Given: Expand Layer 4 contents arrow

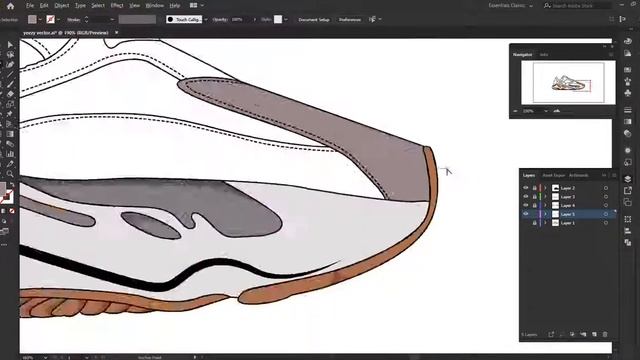Looking at the screenshot, I should click(545, 205).
